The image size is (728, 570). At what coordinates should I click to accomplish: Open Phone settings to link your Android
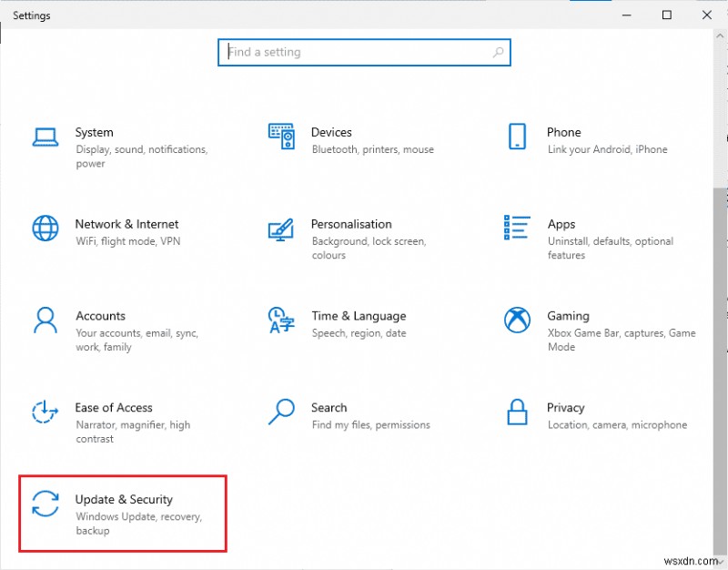(x=563, y=133)
